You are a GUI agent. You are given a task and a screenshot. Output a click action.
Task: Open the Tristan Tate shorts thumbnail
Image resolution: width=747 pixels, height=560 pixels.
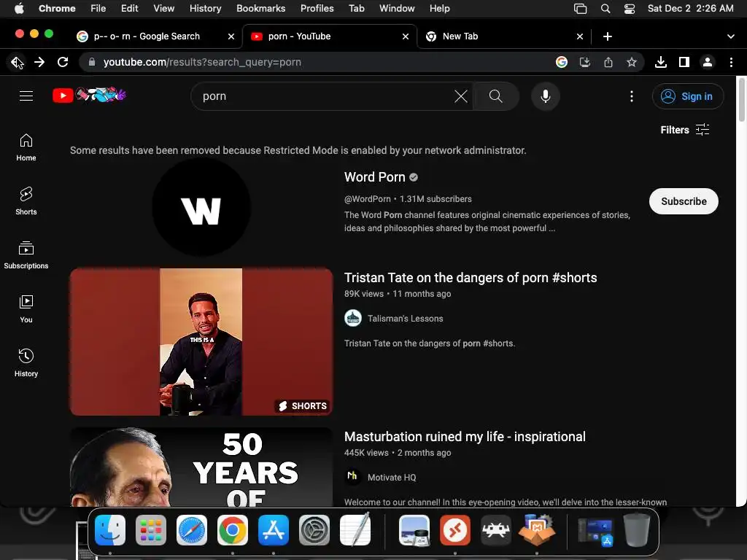point(201,342)
